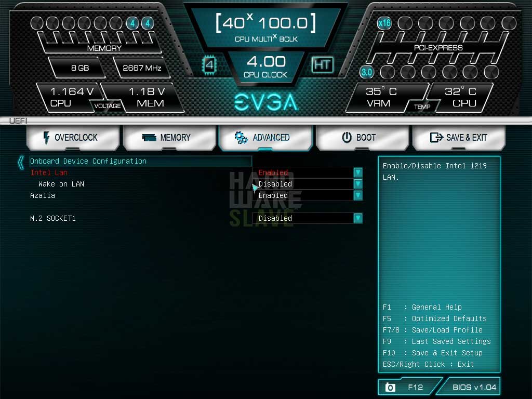Screen dimensions: 532x399
Task: Click the RAM stick Memory tab icon
Action: tap(149, 137)
